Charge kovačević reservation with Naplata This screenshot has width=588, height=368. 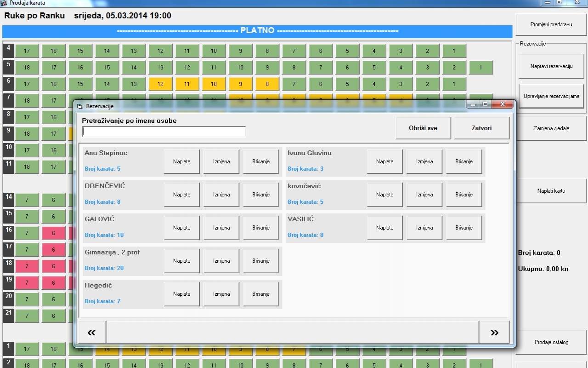[x=384, y=195]
